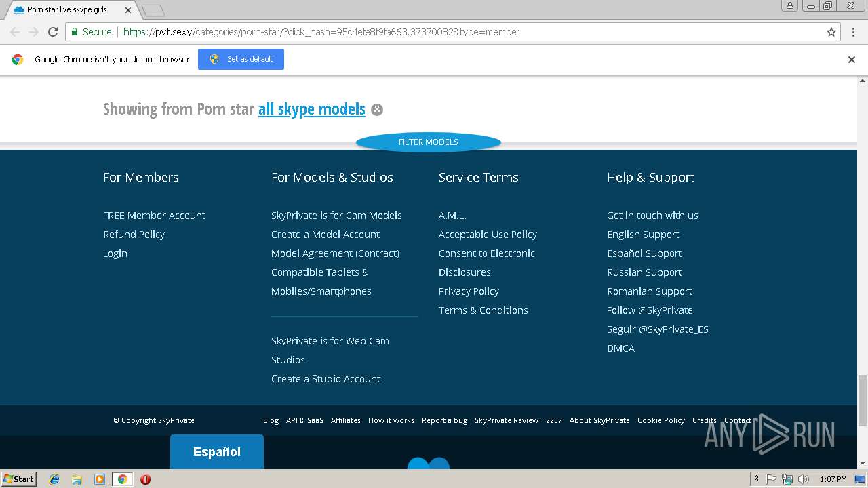868x488 pixels.
Task: Launch Internet Explorer from the taskbar
Action: [54, 479]
